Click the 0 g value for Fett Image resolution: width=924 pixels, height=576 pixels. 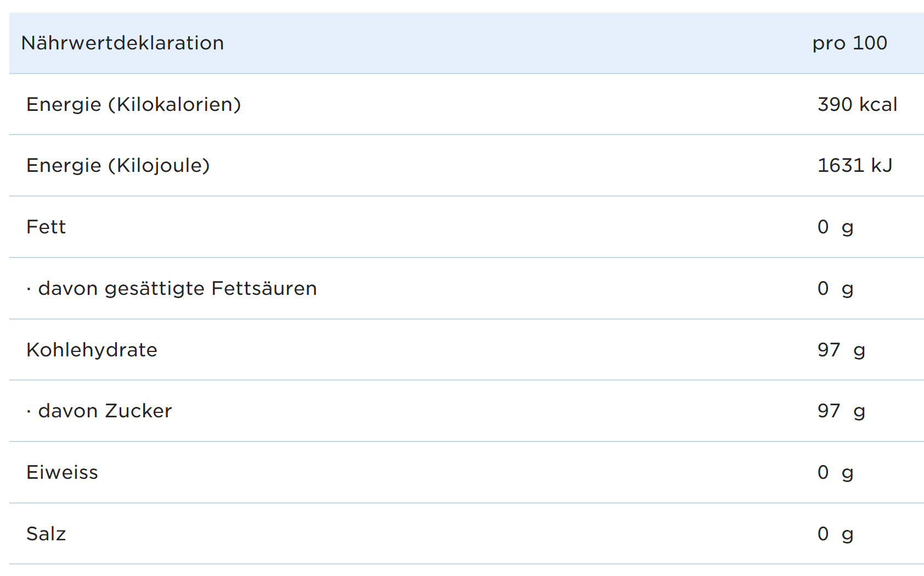(835, 227)
